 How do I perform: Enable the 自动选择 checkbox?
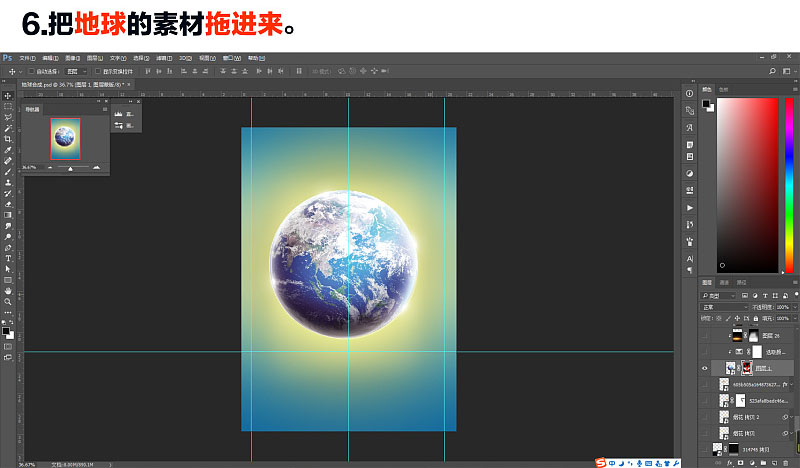[31, 71]
